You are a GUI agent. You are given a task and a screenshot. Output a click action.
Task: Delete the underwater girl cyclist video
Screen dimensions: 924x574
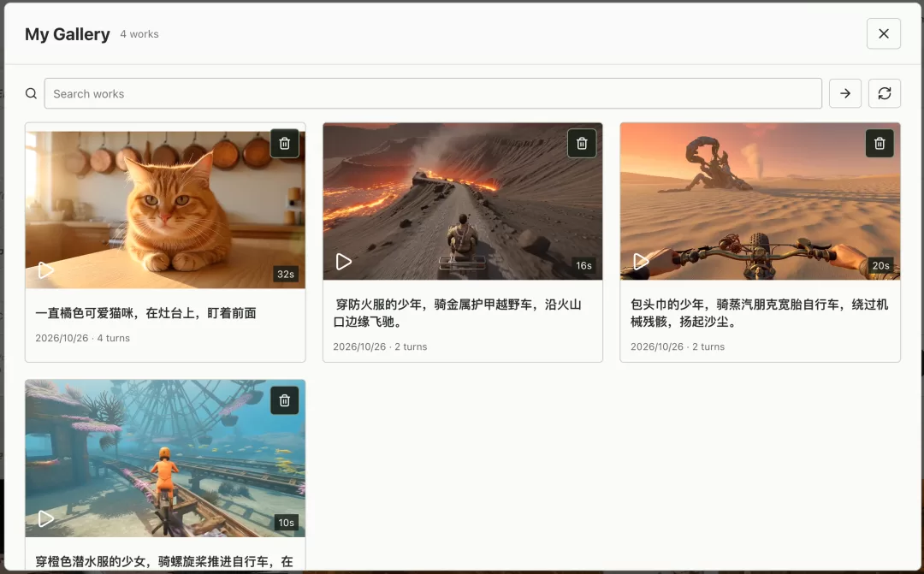coord(285,400)
